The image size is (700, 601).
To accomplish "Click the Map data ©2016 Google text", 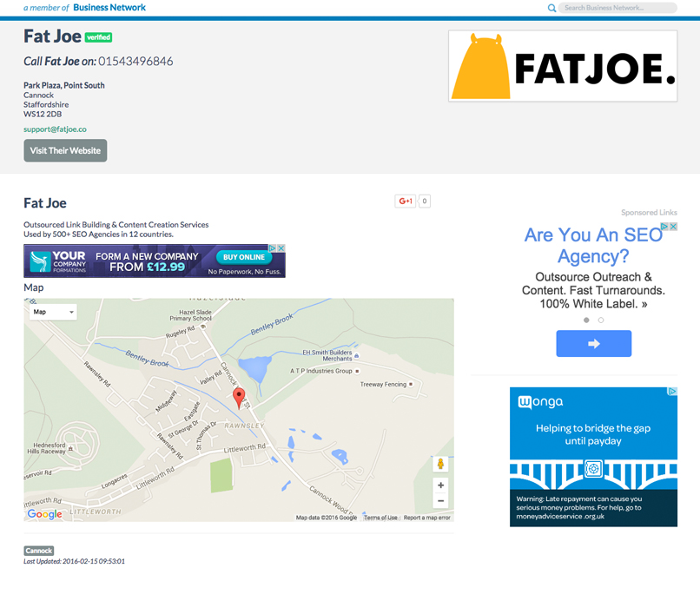I will 327,518.
